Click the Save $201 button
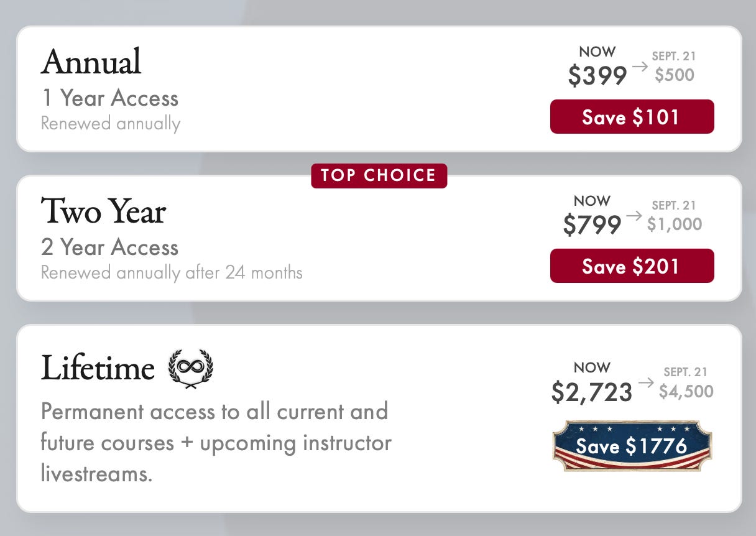 (632, 266)
